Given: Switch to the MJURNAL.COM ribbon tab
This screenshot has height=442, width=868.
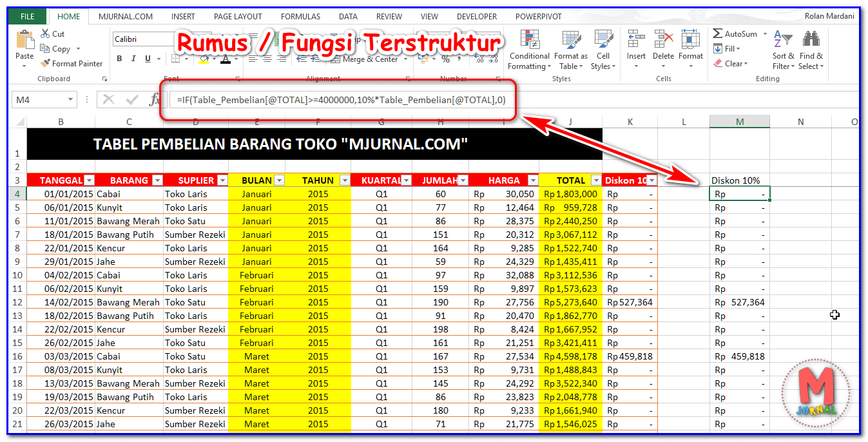Looking at the screenshot, I should pyautogui.click(x=126, y=17).
